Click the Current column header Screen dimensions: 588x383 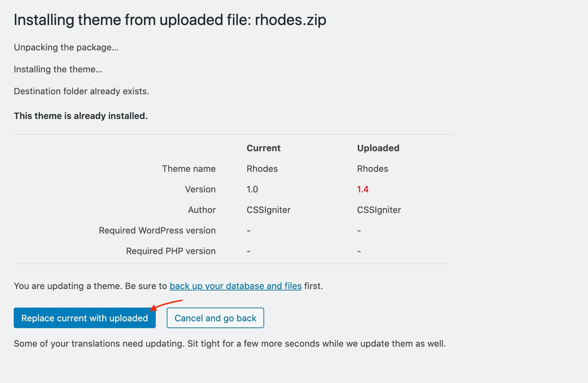point(263,148)
